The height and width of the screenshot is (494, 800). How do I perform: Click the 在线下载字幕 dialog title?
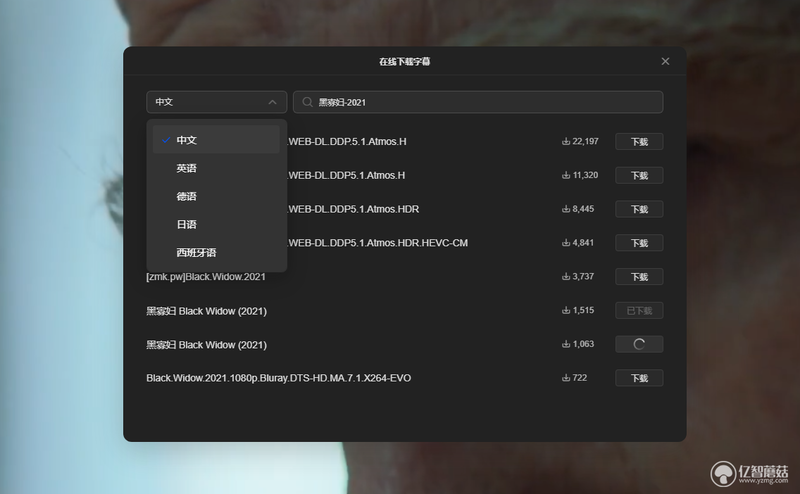tap(405, 62)
